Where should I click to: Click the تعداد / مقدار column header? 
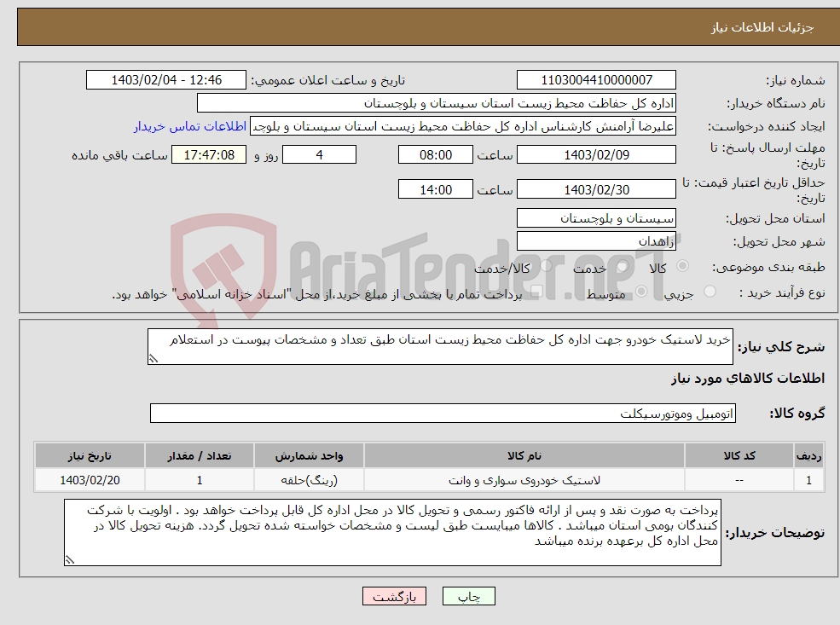pos(200,456)
